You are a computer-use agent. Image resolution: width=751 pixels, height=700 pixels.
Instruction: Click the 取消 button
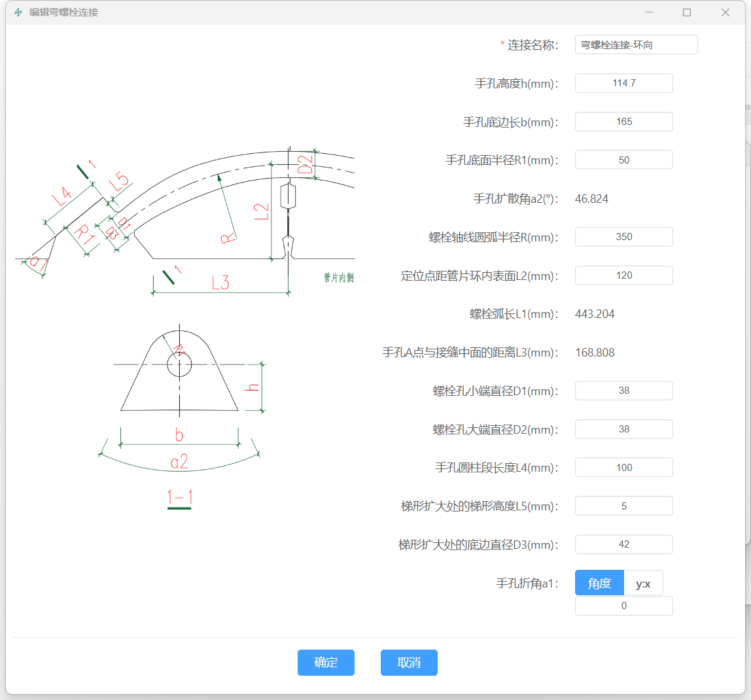pos(409,662)
